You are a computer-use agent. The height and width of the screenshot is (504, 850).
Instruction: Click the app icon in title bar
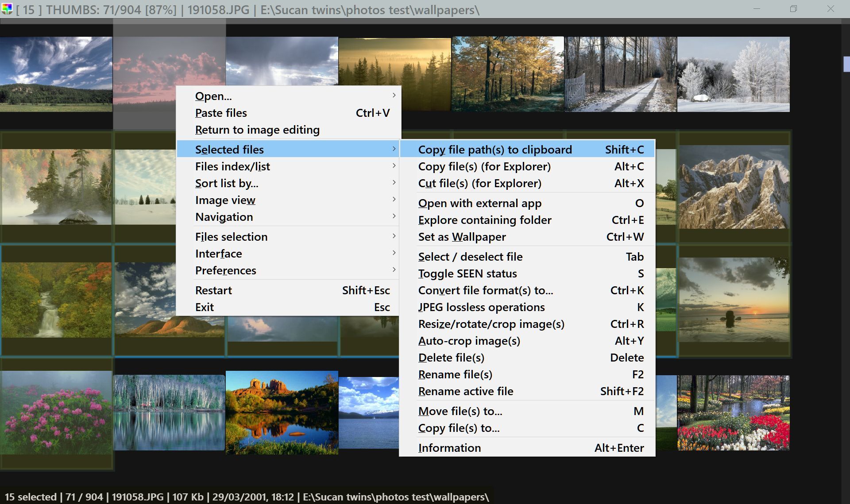[7, 9]
